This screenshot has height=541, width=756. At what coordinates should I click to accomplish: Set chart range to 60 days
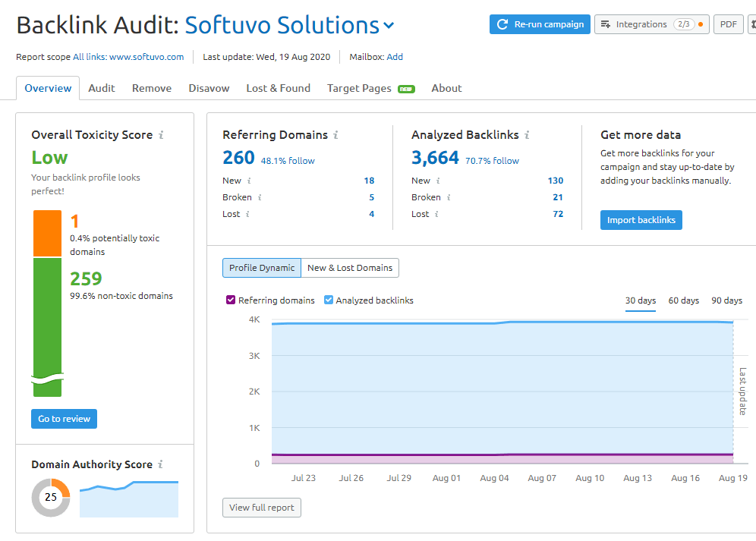point(683,300)
